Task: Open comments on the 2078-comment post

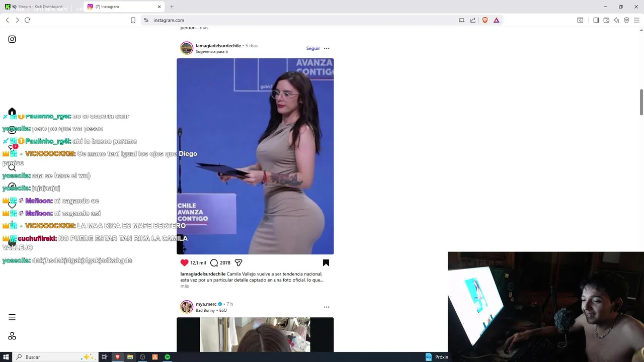Action: point(214,262)
